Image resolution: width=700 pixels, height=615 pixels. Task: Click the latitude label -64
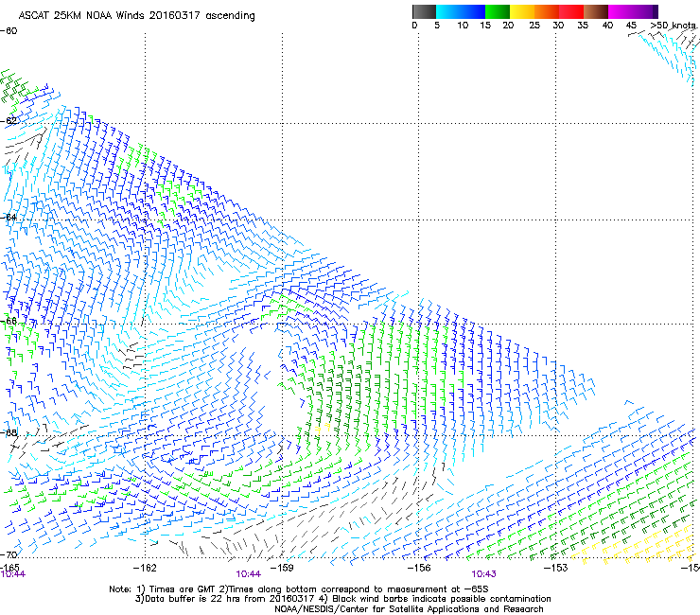pos(9,218)
